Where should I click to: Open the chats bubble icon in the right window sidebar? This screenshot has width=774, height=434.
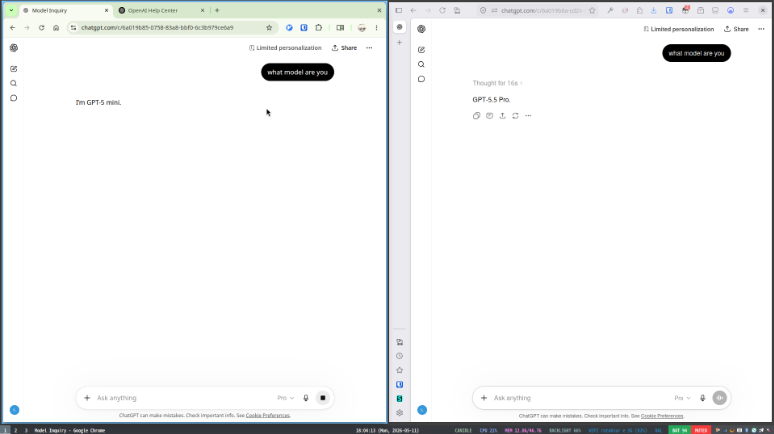point(421,79)
